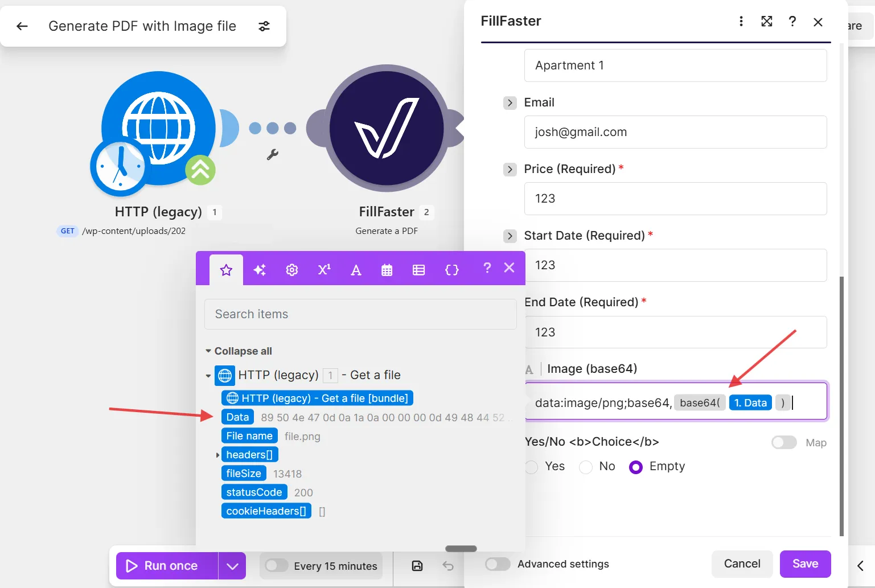Click the save scenario disk icon
This screenshot has width=875, height=588.
pyautogui.click(x=417, y=565)
